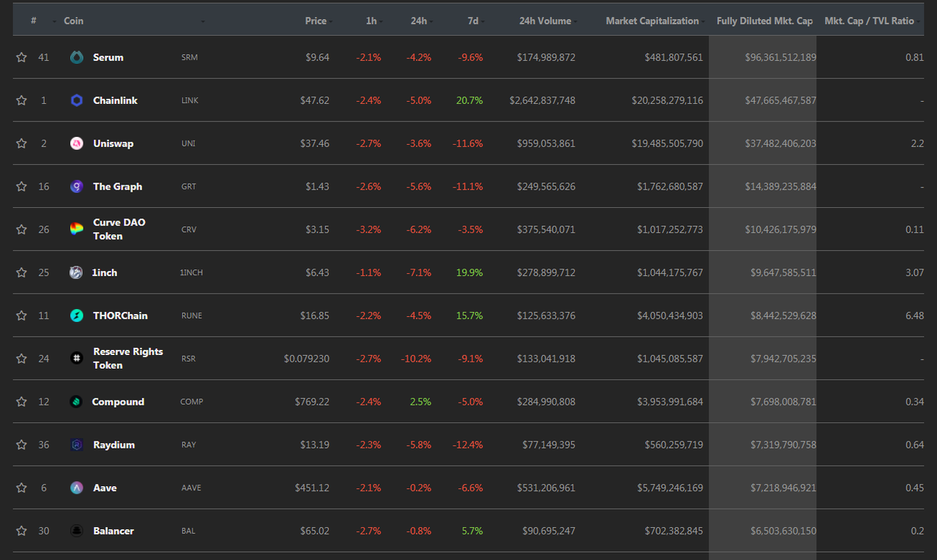Click the Compound coin logo icon
937x560 pixels.
76,402
